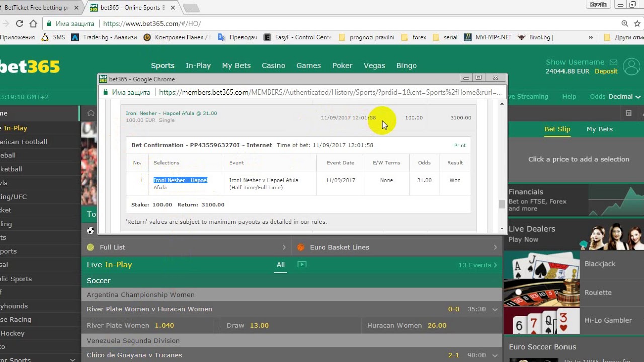Image resolution: width=644 pixels, height=362 pixels.
Task: Open the Help link
Action: pyautogui.click(x=569, y=96)
